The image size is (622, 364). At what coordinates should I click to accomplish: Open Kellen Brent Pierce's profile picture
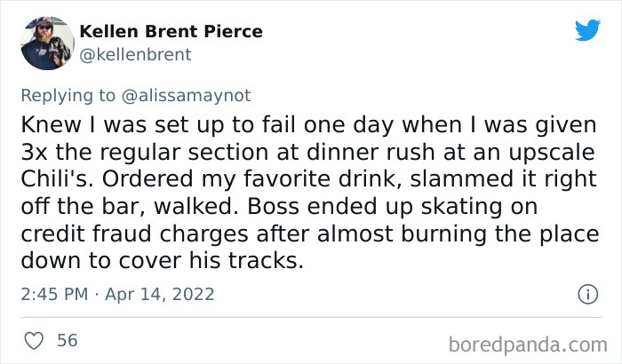coord(46,43)
